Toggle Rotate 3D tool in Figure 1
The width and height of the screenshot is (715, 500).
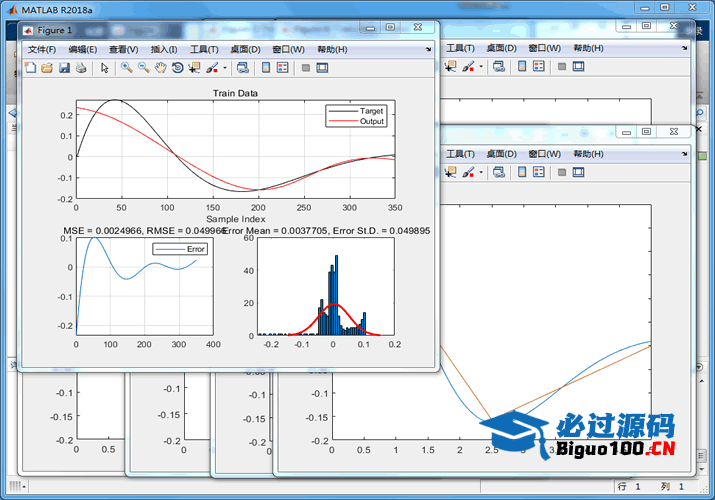(x=177, y=68)
